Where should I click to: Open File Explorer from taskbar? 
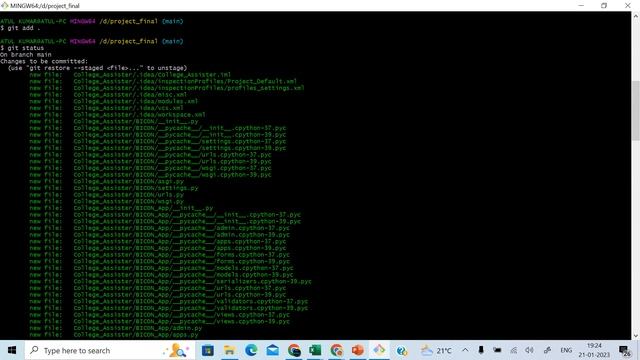(229, 350)
